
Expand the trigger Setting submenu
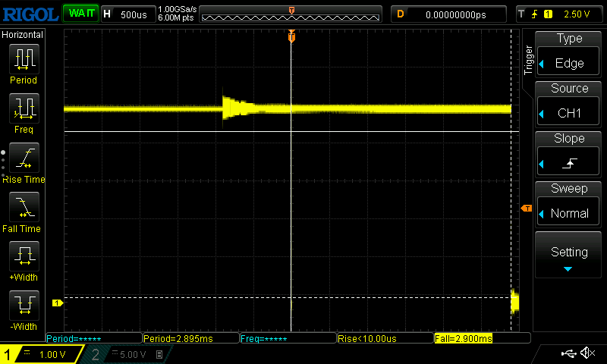click(x=569, y=256)
